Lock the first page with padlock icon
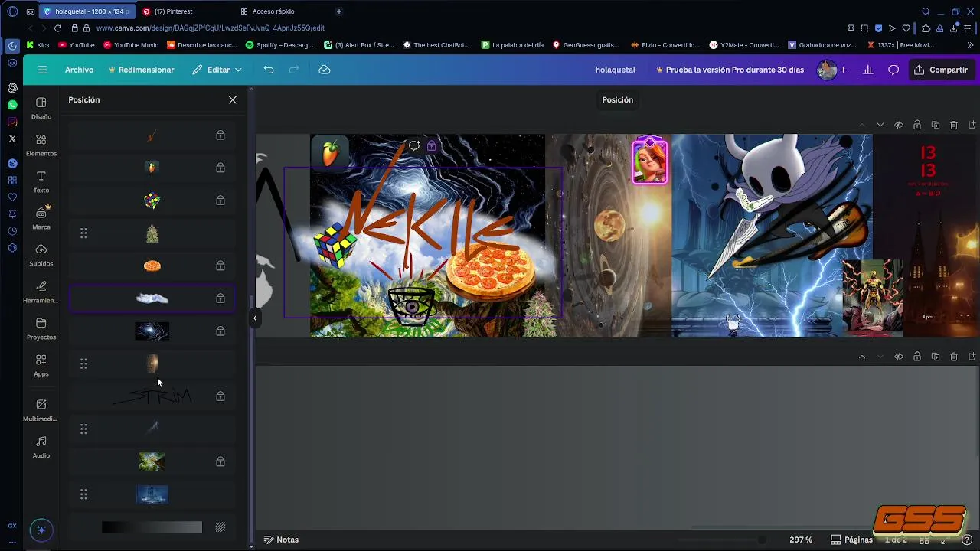This screenshot has width=980, height=551. click(x=917, y=125)
